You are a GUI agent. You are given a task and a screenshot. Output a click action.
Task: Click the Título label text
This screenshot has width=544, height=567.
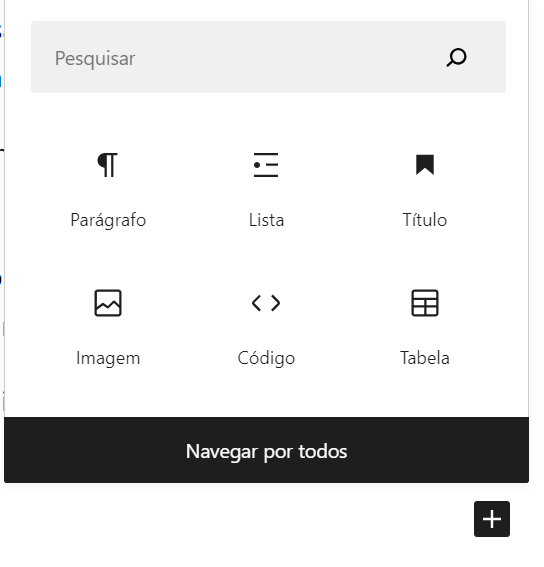pyautogui.click(x=425, y=220)
